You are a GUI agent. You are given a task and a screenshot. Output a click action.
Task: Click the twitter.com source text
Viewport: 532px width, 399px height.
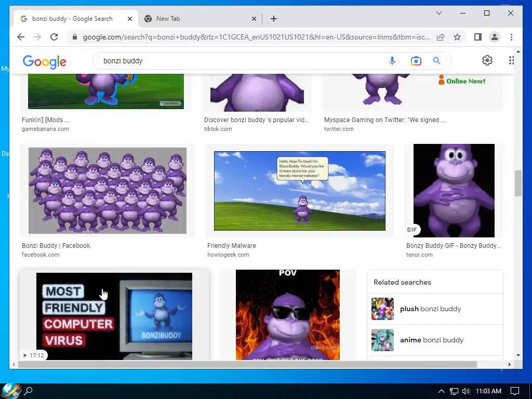(x=339, y=129)
